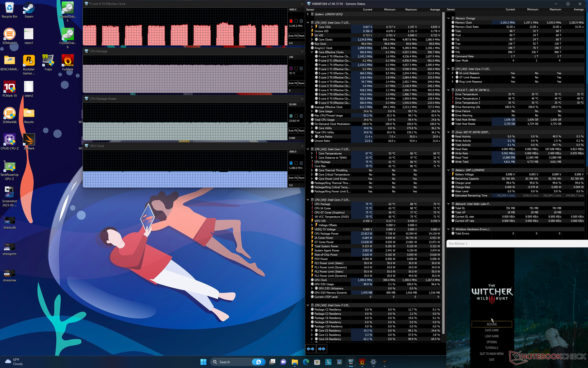Close the CPU Package graph window
588x368 pixels.
point(302,51)
